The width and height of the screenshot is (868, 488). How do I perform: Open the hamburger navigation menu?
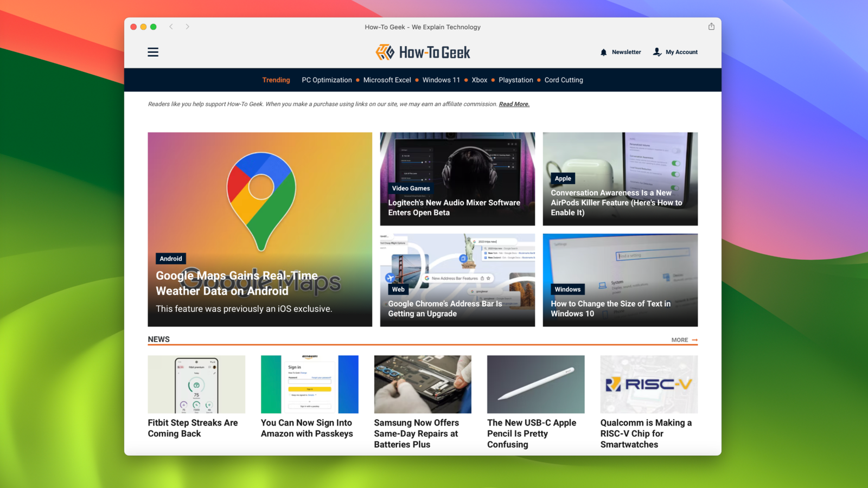pos(153,52)
